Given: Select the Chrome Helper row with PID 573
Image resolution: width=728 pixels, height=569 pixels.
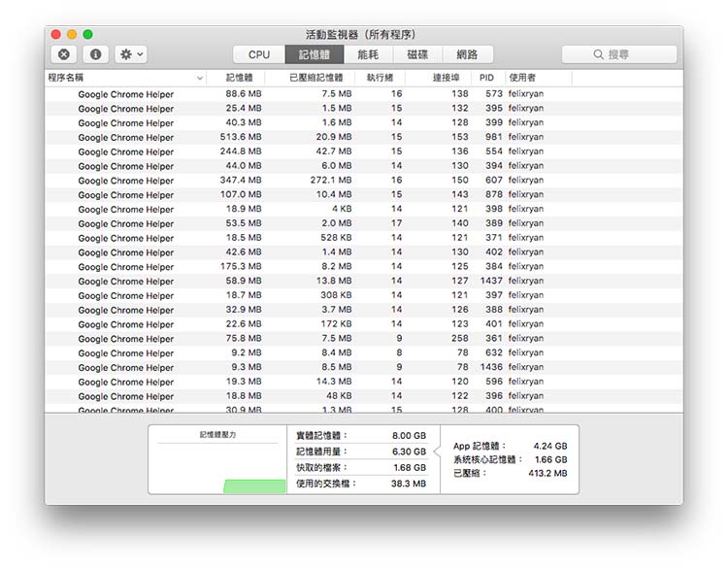Looking at the screenshot, I should [364, 94].
